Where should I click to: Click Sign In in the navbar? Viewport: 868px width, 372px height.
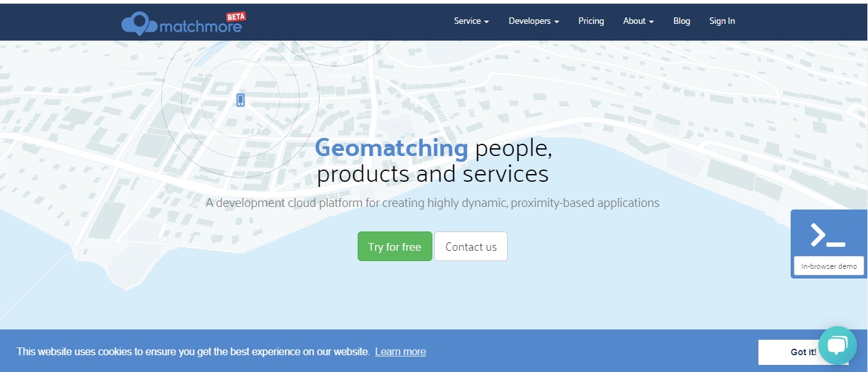722,21
